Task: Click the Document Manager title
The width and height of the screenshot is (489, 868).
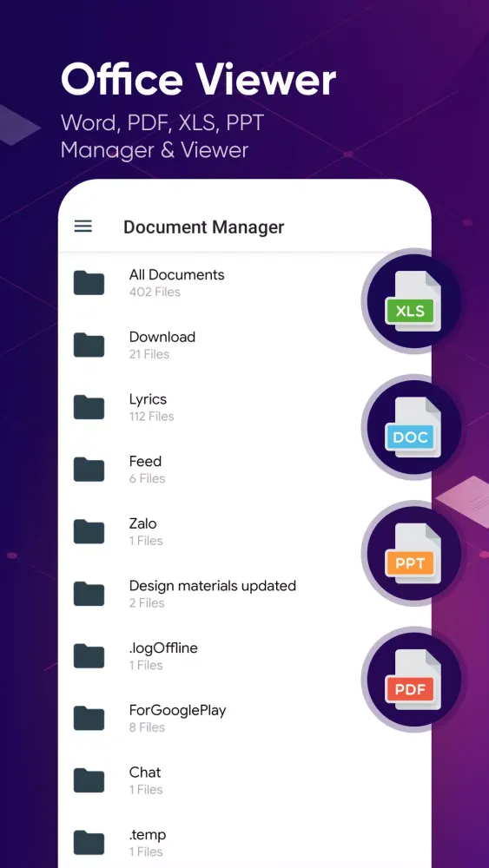Action: [x=204, y=227]
